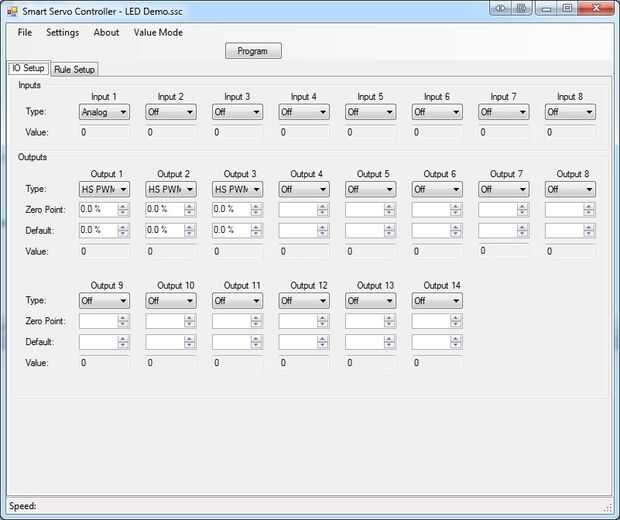Open the Output 5 type dropdown
This screenshot has height=520, width=620.
tap(370, 189)
